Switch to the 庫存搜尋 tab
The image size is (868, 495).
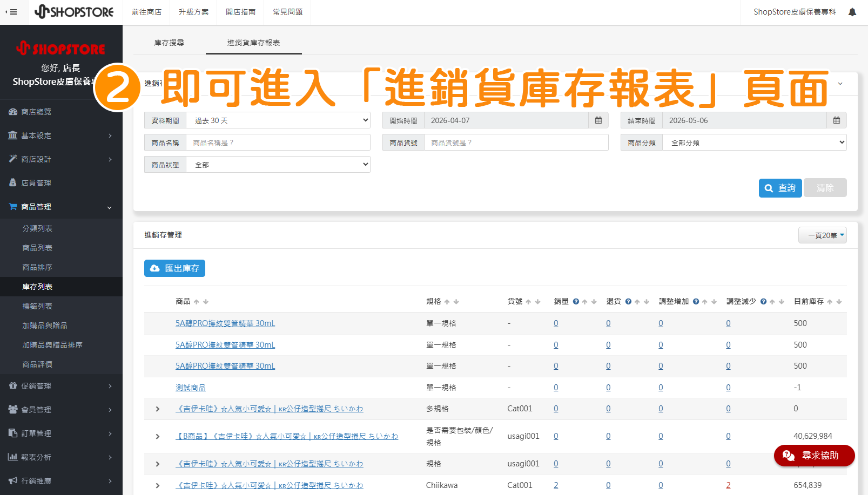(x=169, y=43)
